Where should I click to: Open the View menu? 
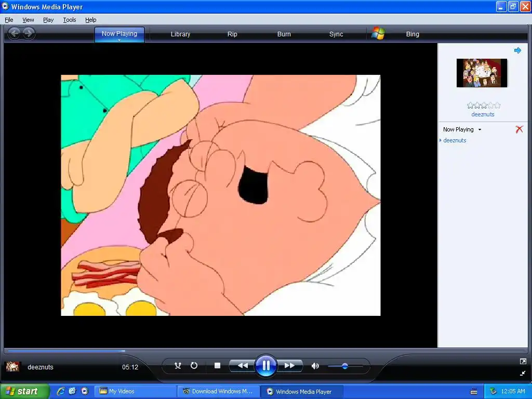tap(28, 20)
